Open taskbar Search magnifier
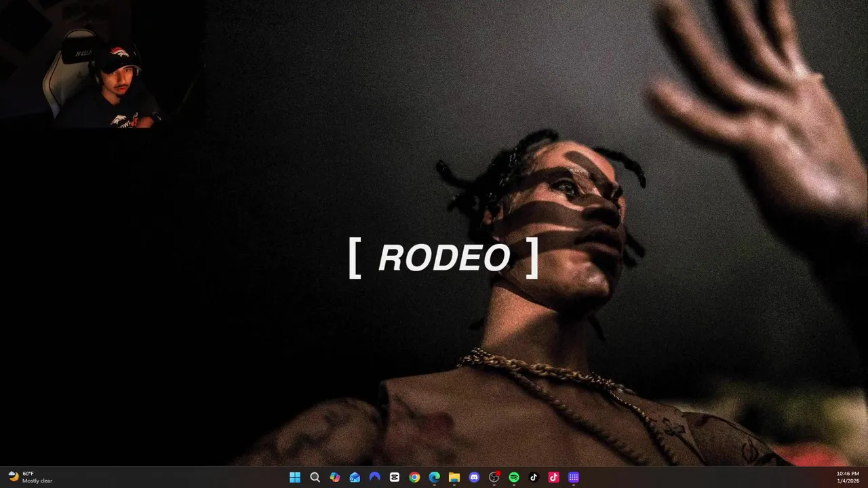 click(315, 477)
